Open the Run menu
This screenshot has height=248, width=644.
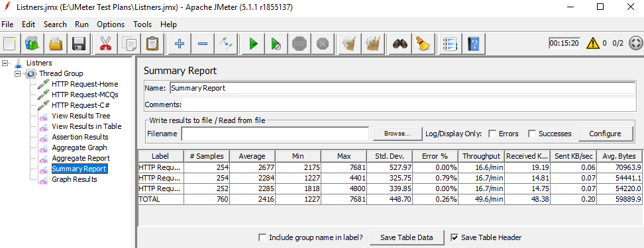click(81, 24)
